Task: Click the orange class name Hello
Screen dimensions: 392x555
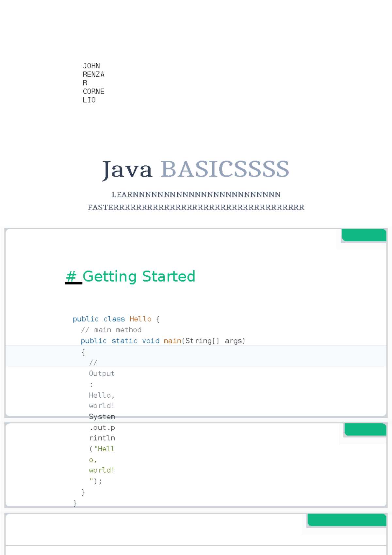Action: click(140, 319)
